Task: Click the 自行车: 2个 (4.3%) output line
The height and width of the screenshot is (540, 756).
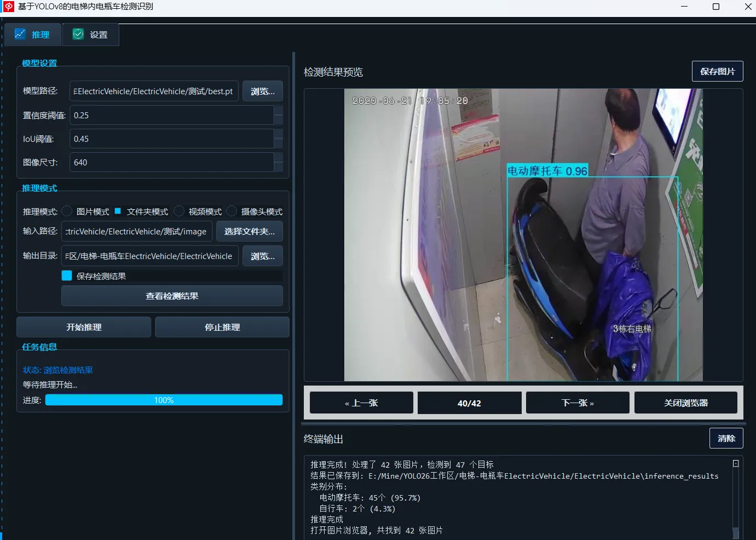Action: pos(357,508)
